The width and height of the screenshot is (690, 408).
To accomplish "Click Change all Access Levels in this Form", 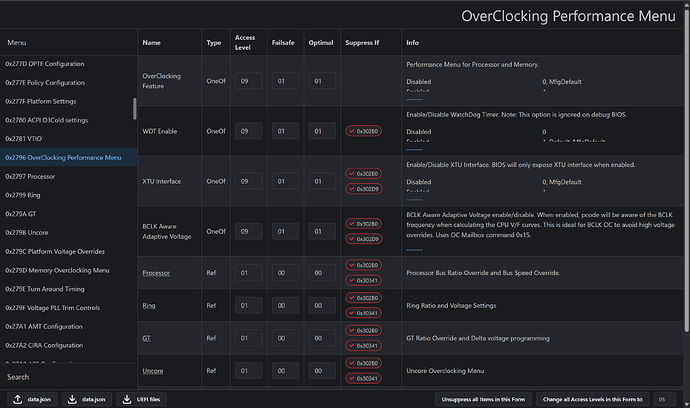I will 592,399.
